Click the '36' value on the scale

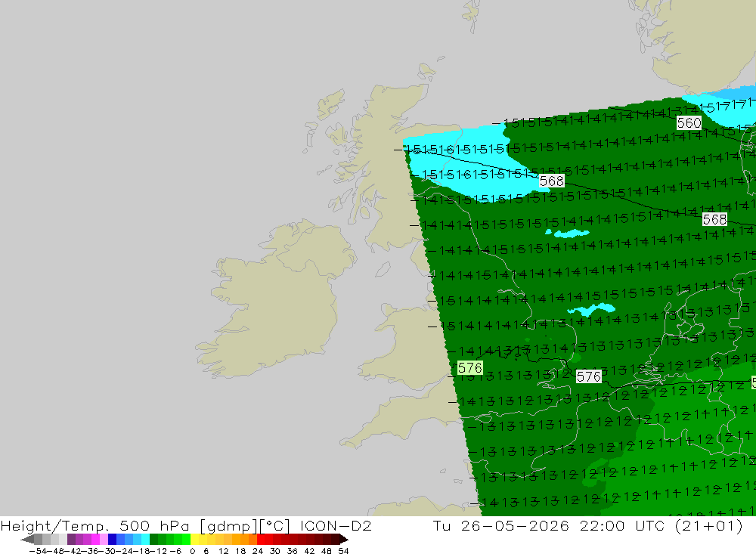(x=292, y=551)
